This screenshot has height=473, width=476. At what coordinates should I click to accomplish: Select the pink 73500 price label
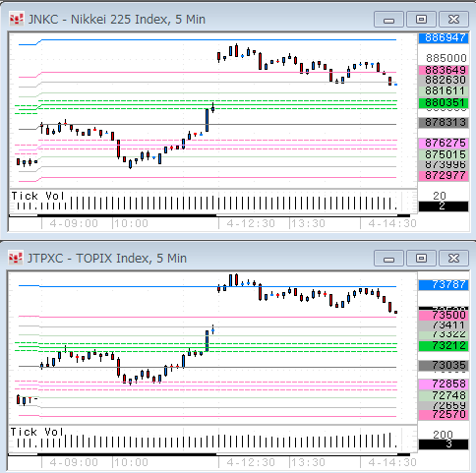[x=444, y=315]
